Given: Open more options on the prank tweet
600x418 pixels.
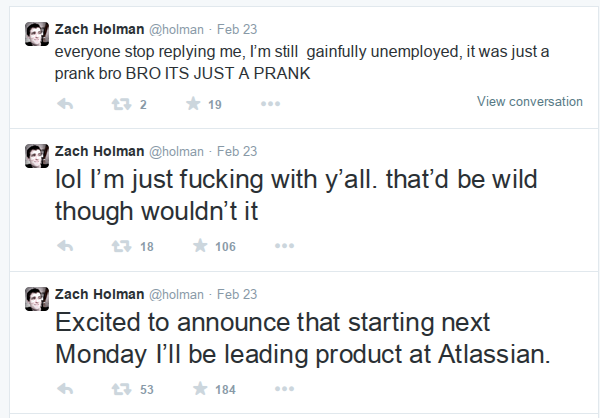Looking at the screenshot, I should coord(271,104).
